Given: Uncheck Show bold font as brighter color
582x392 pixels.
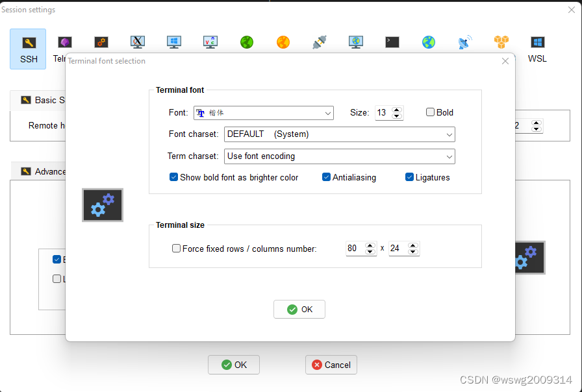Looking at the screenshot, I should coord(173,177).
